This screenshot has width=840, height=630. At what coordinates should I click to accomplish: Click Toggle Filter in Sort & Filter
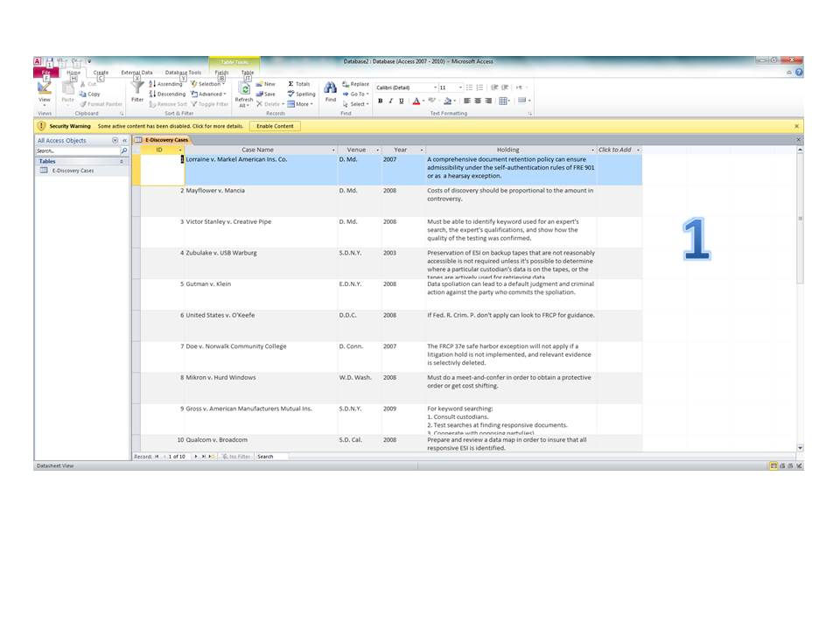(209, 104)
